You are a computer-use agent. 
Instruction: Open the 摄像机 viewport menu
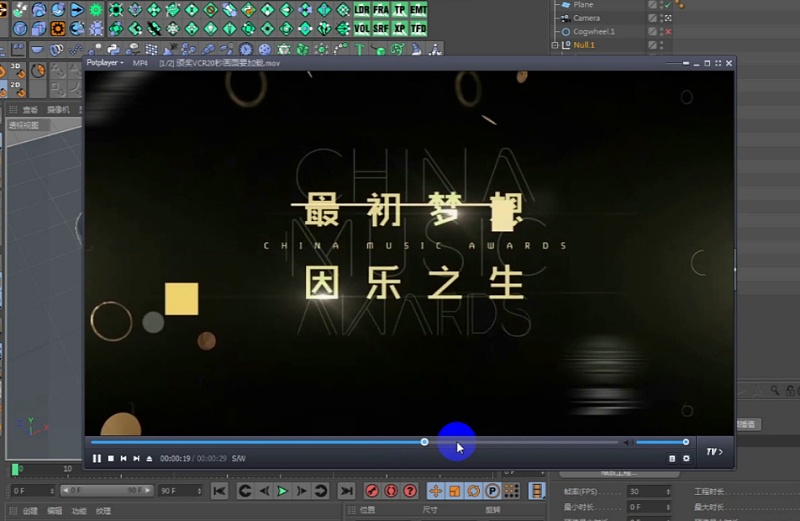point(58,110)
